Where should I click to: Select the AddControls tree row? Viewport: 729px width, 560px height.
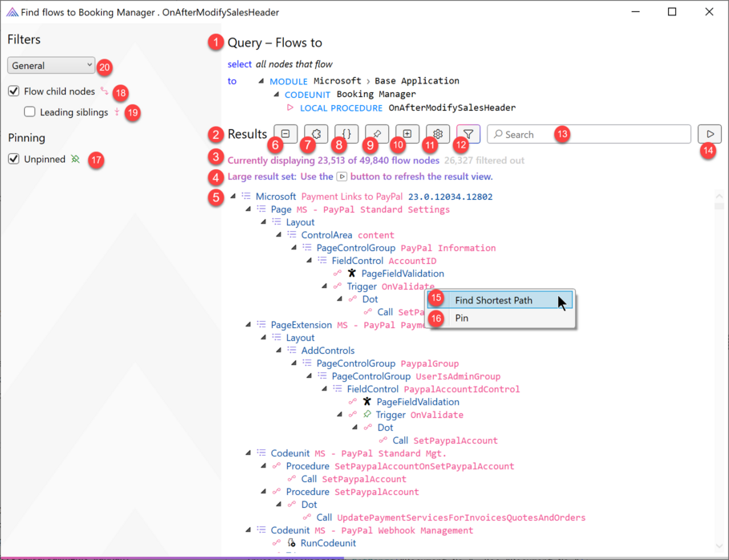point(320,351)
